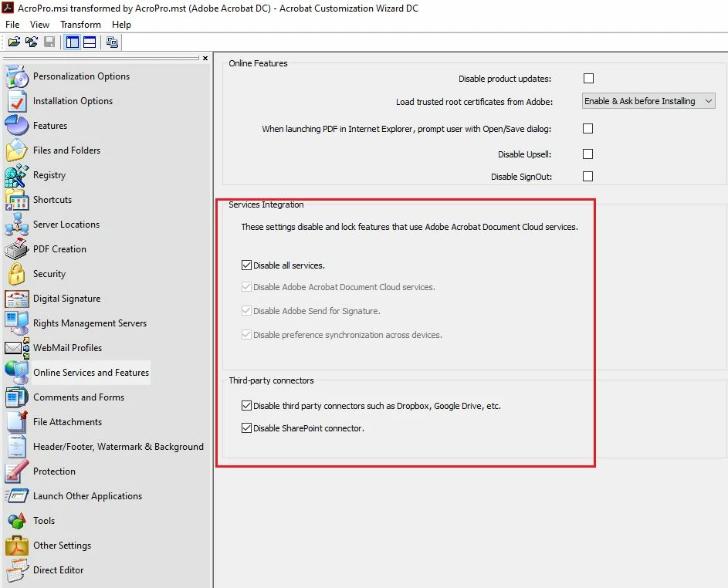The image size is (728, 588).
Task: Click the Digital Signature icon
Action: pyautogui.click(x=17, y=299)
